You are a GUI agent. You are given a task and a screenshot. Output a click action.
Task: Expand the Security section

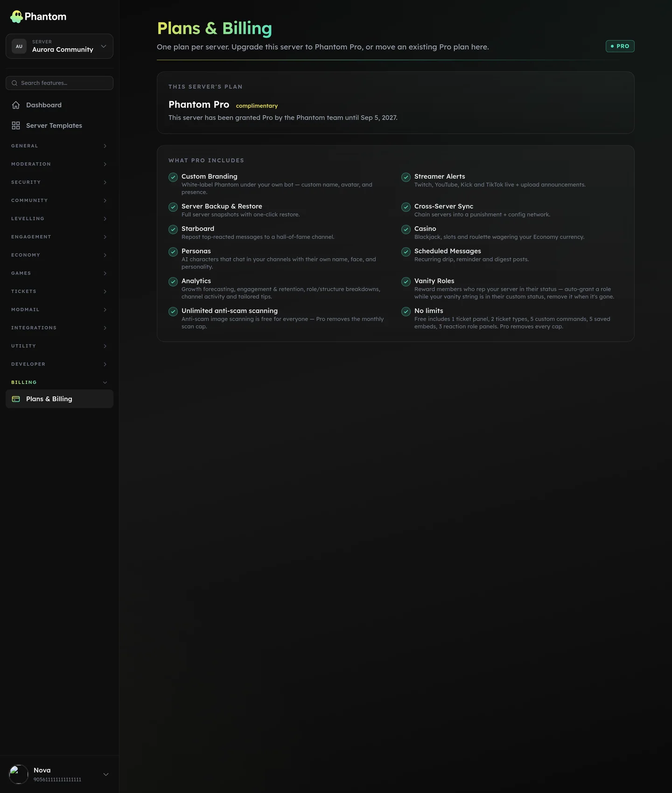[x=59, y=182]
